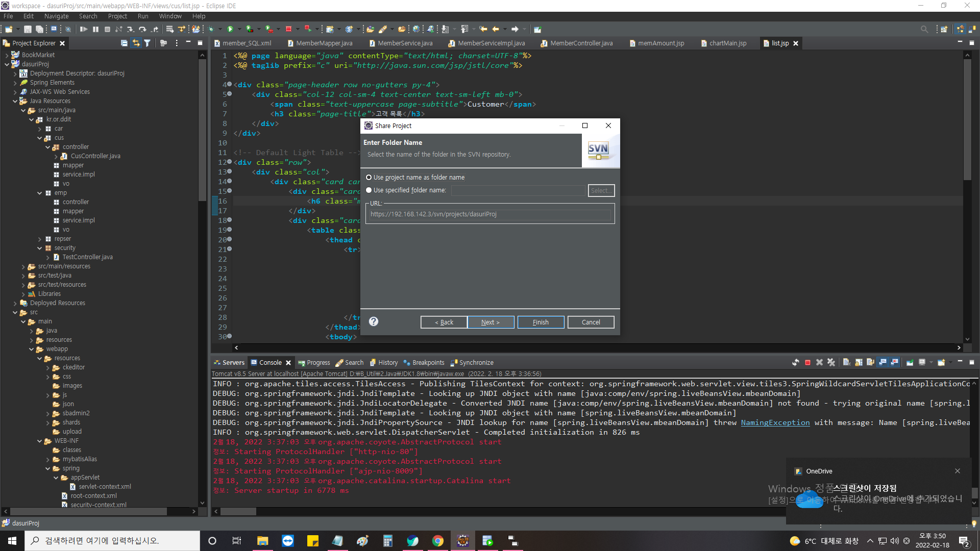Open Chrome from the Windows taskbar
Screen dimensions: 980x551
437,541
